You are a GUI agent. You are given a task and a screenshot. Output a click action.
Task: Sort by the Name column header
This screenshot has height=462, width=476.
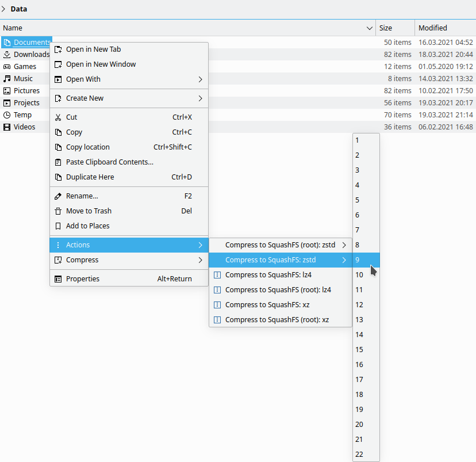coord(187,28)
